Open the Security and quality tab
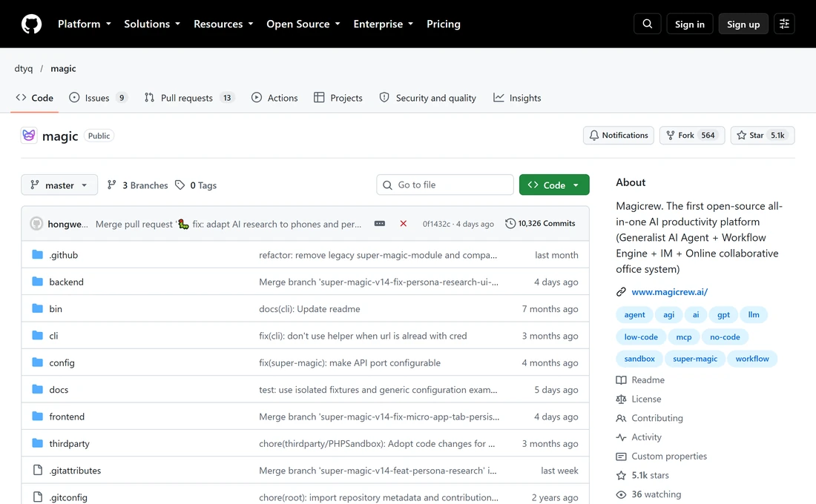Viewport: 816px width, 504px height. point(428,98)
